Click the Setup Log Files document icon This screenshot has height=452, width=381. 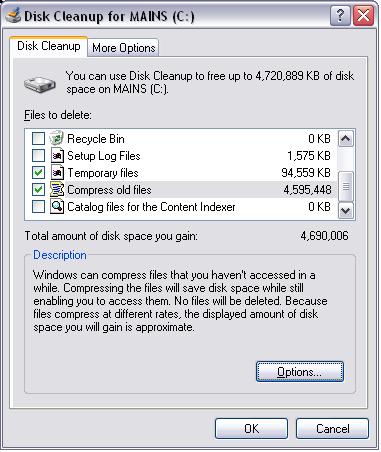57,155
